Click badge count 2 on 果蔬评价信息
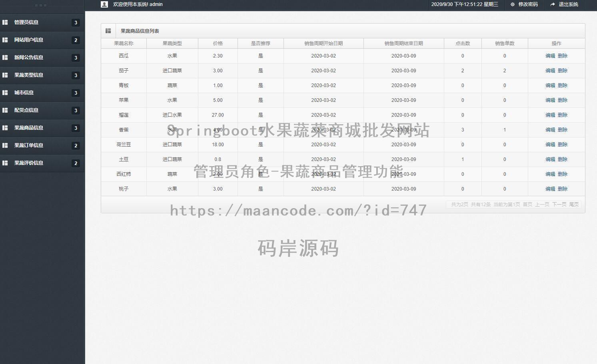The image size is (597, 364). tap(76, 163)
